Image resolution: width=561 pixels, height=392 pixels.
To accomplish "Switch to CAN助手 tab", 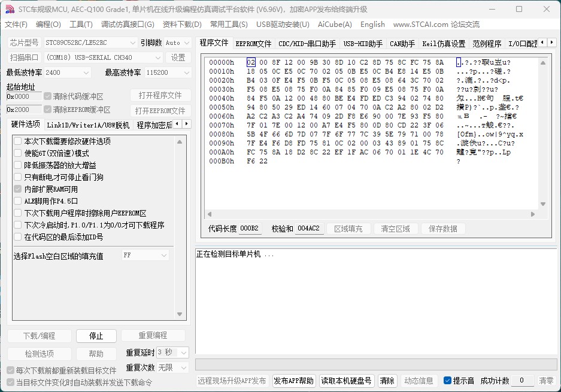I will [402, 44].
